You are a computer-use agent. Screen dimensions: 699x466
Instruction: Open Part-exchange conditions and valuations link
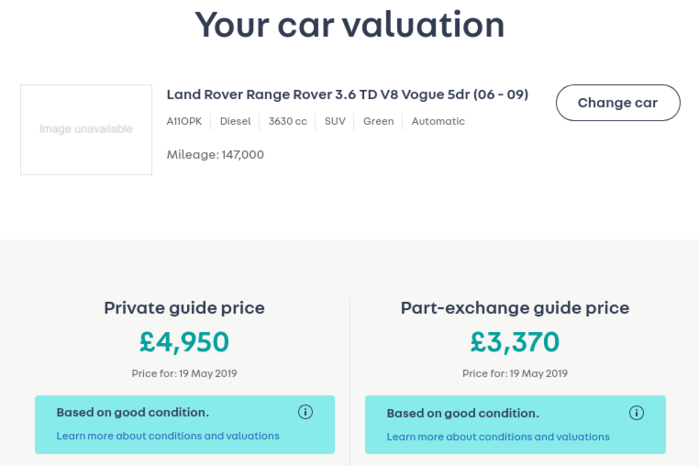[x=498, y=437]
